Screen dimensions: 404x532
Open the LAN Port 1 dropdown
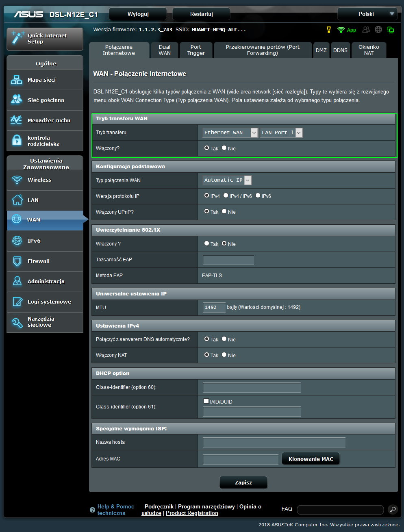tap(281, 132)
